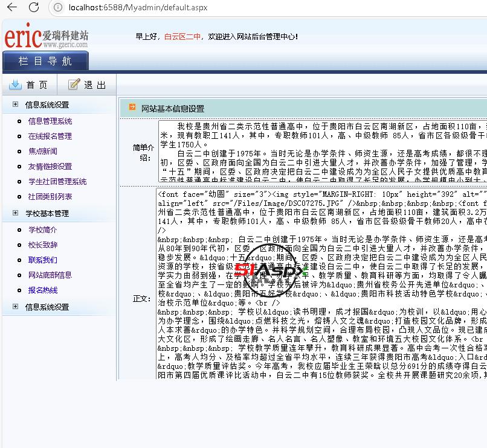Viewport: 487px width, 448px height.
Task: Click bullet icon beside 报名热线
Action: (x=19, y=290)
